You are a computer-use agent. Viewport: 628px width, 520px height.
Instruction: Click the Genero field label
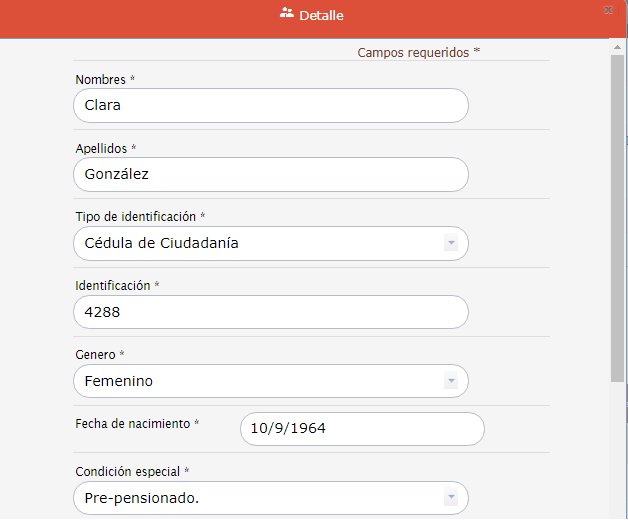(96, 355)
